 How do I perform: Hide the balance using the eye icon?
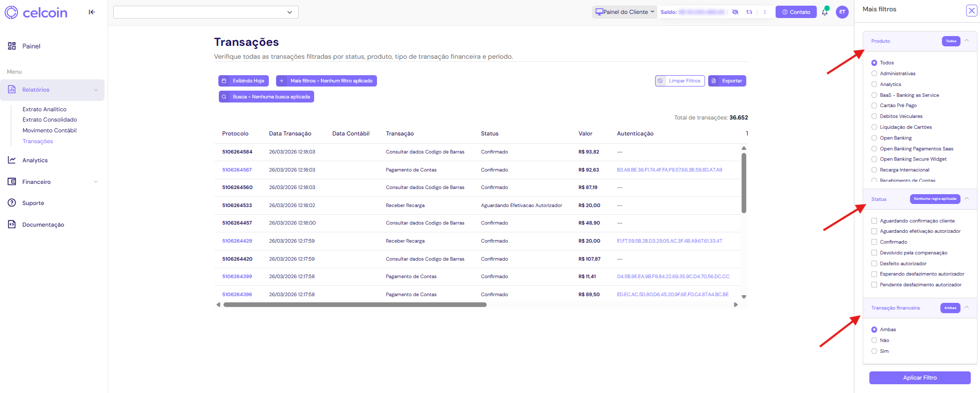tap(735, 12)
